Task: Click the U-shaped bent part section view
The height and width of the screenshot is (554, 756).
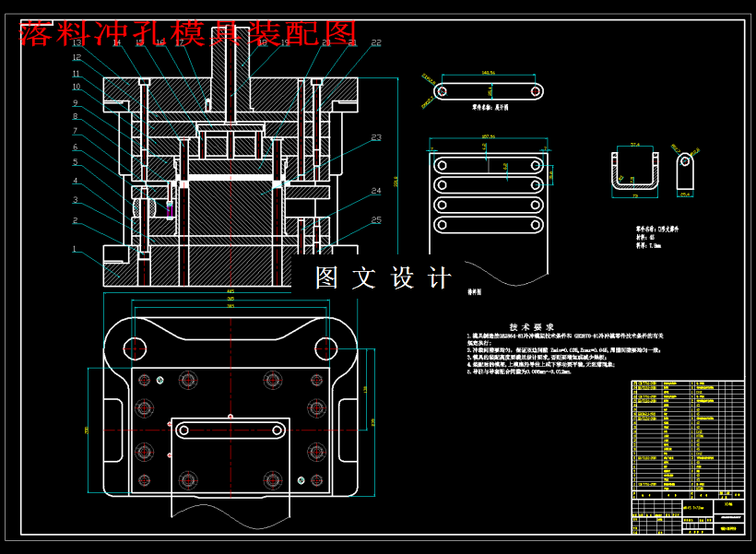Action: coord(635,171)
